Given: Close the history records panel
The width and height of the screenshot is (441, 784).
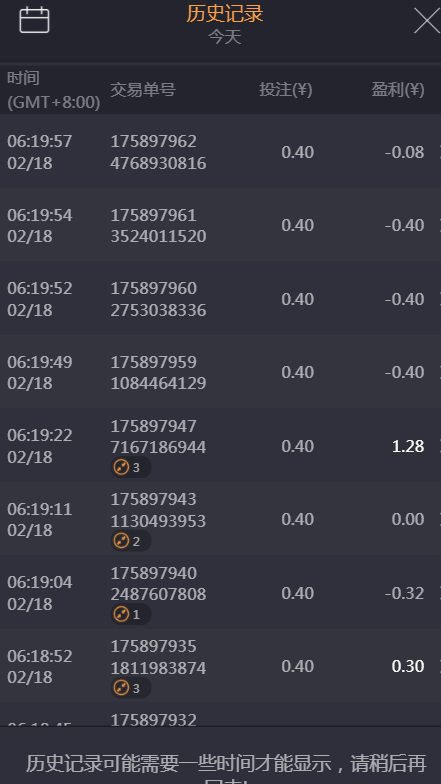Looking at the screenshot, I should 426,20.
